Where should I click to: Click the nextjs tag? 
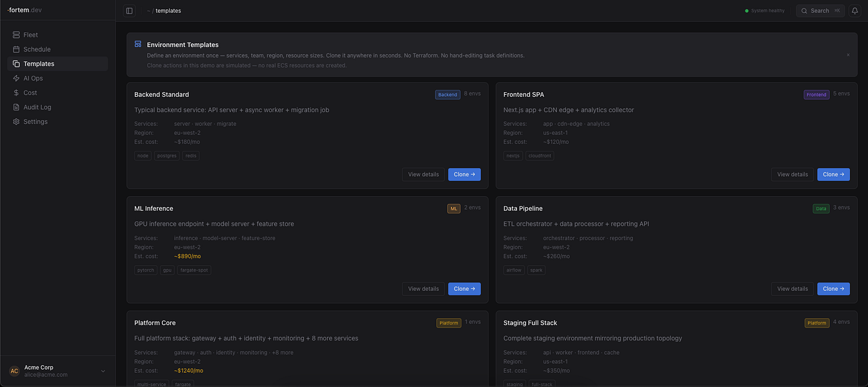[x=513, y=155]
